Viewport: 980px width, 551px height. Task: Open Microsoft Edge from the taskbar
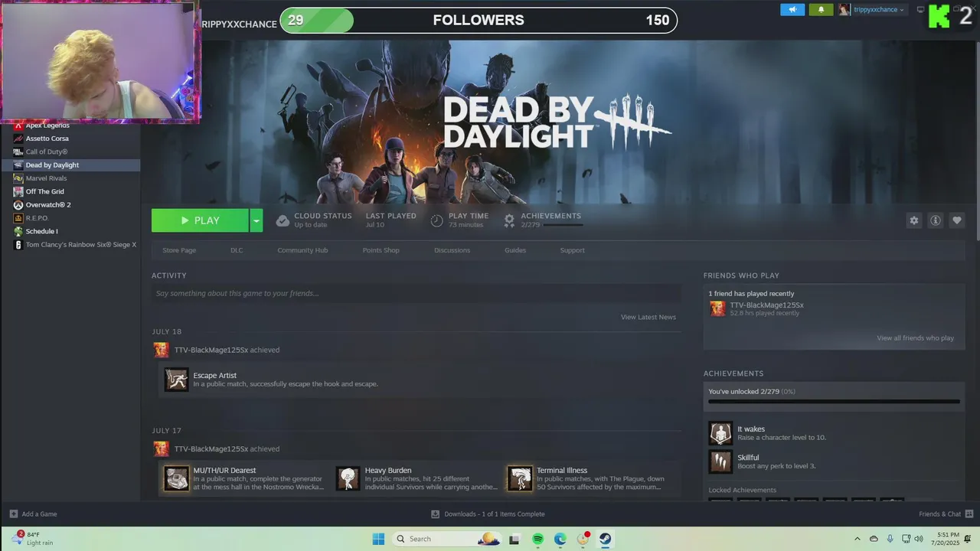560,539
